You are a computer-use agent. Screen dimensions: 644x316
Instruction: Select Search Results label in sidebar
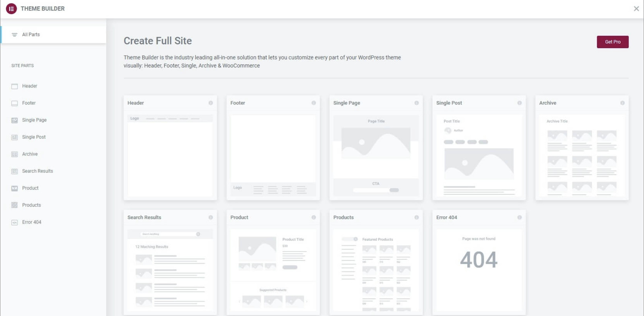37,171
